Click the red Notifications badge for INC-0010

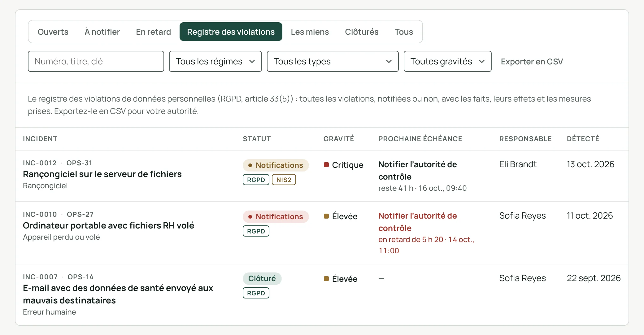pyautogui.click(x=276, y=216)
